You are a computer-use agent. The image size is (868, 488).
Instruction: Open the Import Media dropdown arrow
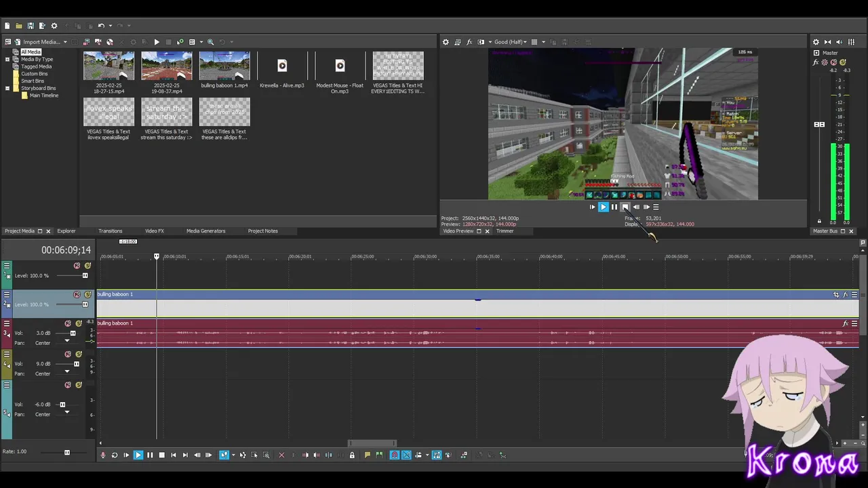pos(65,42)
